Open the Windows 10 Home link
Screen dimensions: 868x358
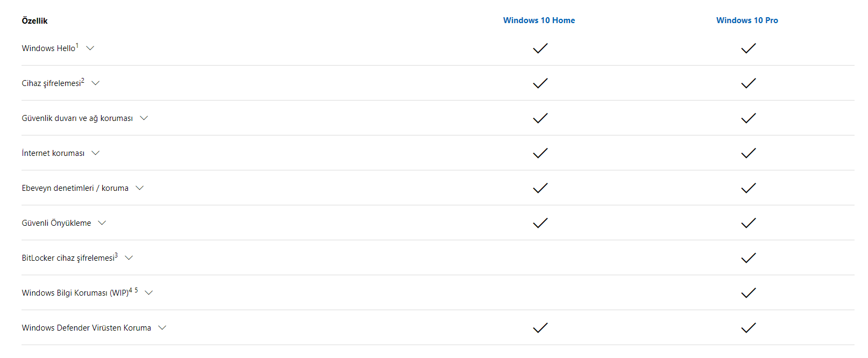[x=539, y=20]
